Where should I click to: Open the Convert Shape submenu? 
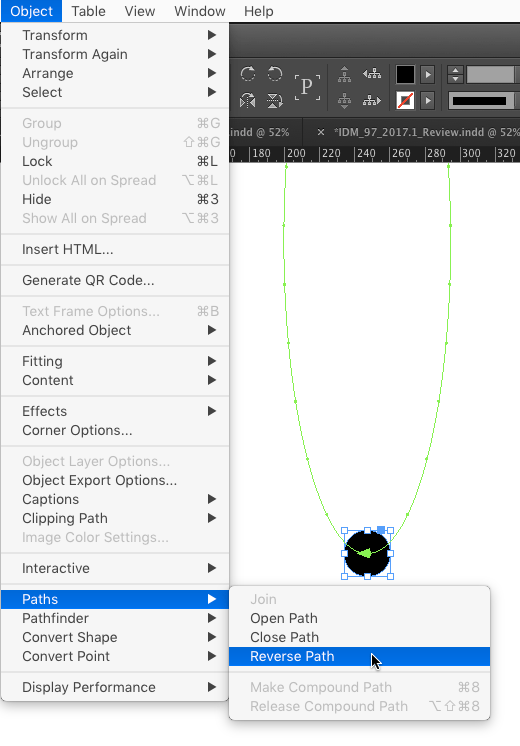click(x=115, y=637)
